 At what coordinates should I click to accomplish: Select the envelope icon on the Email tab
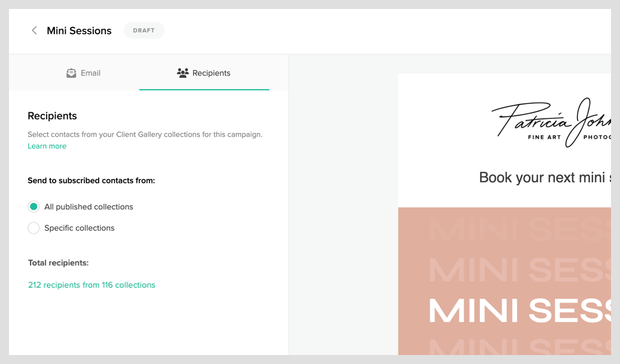71,72
